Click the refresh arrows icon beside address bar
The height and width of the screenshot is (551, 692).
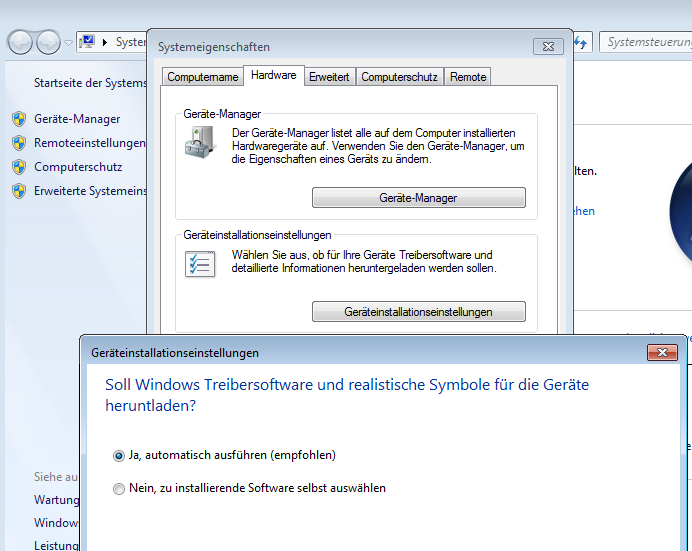[581, 42]
